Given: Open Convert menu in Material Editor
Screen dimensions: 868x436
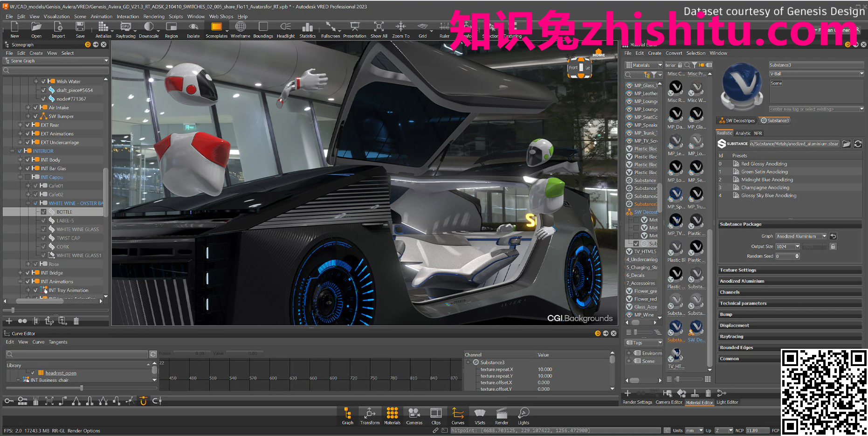Looking at the screenshot, I should (x=674, y=53).
